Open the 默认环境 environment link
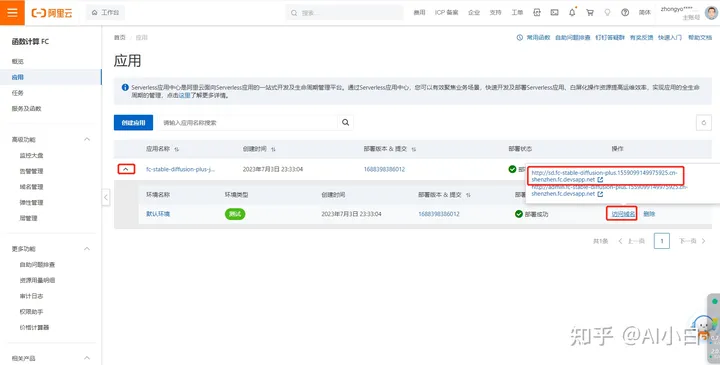 pos(158,214)
